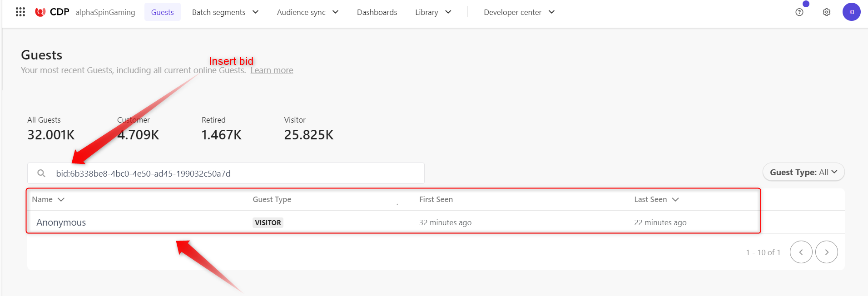Go to previous page of results
Viewport: 868px width, 296px height.
coord(801,252)
